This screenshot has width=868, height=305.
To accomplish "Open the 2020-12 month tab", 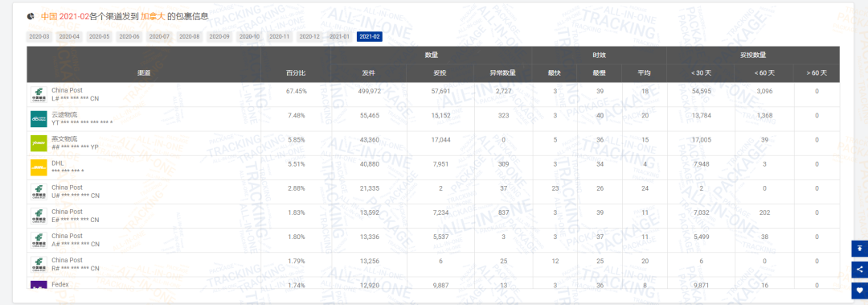I will coord(309,36).
